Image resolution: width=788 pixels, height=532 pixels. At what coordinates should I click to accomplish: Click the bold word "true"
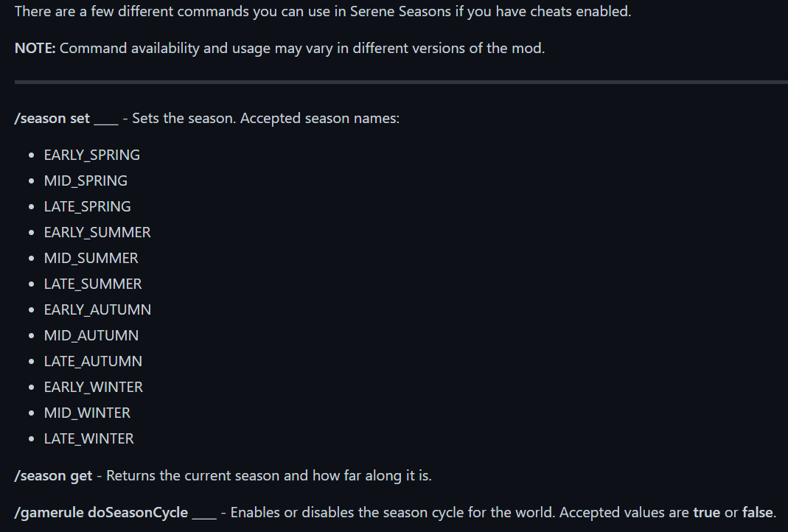pyautogui.click(x=706, y=512)
